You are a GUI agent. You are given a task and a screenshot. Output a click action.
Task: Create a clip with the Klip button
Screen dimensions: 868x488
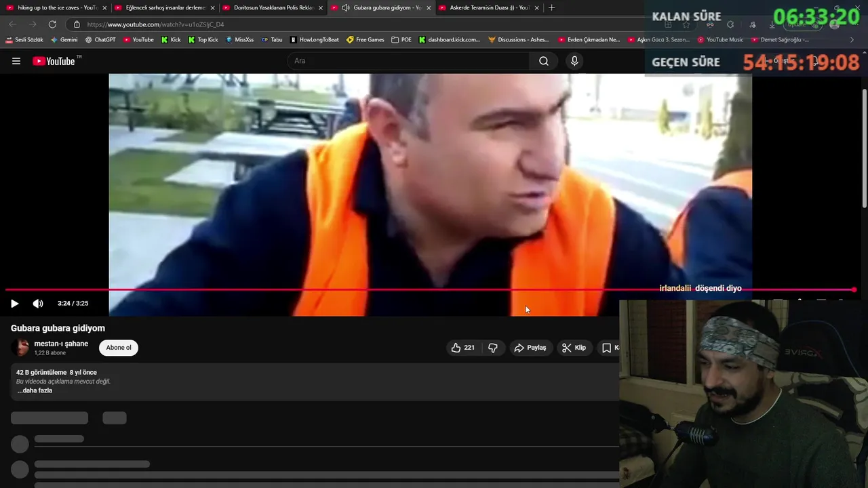point(574,348)
